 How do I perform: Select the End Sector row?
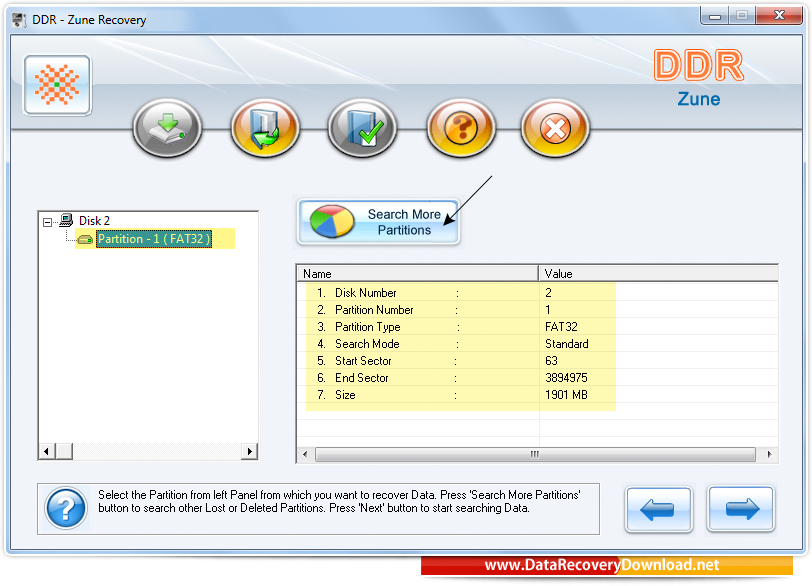tap(537, 378)
